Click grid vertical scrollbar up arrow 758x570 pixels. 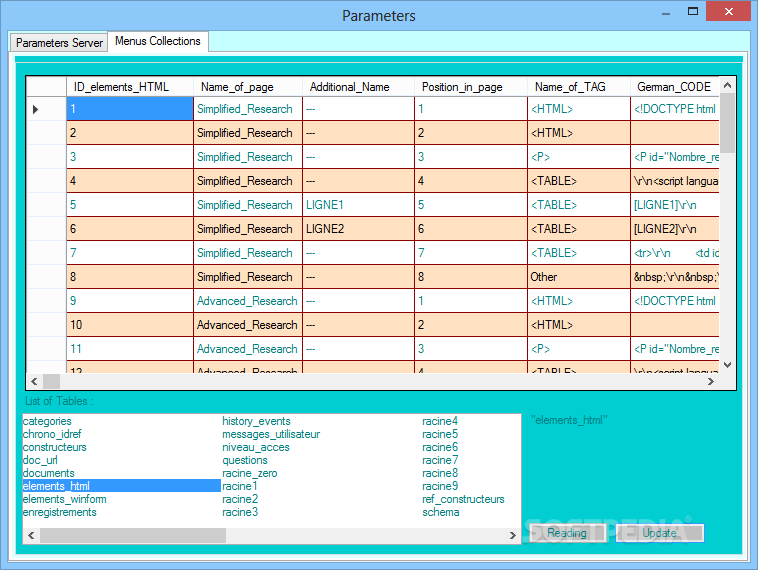point(727,86)
